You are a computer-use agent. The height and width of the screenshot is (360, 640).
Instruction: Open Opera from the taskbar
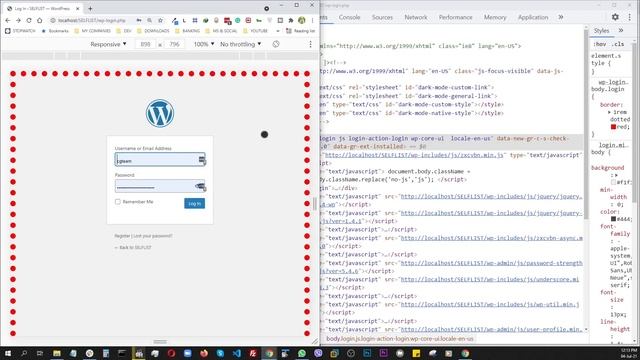tap(171, 353)
